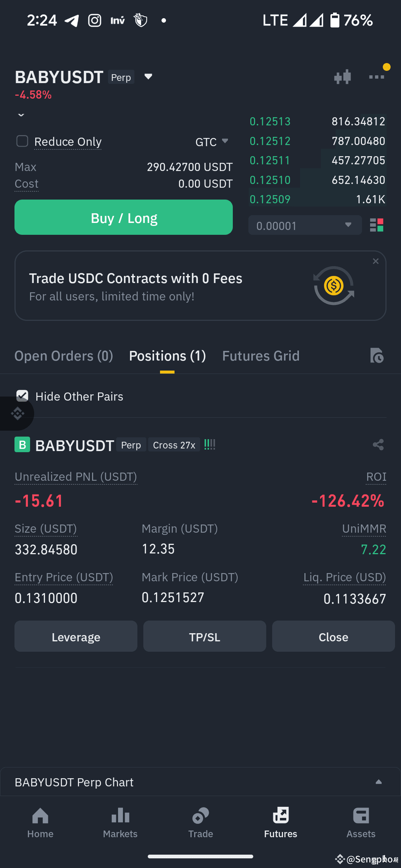Tap the floating Binance logo widget
The height and width of the screenshot is (868, 401).
pyautogui.click(x=17, y=413)
